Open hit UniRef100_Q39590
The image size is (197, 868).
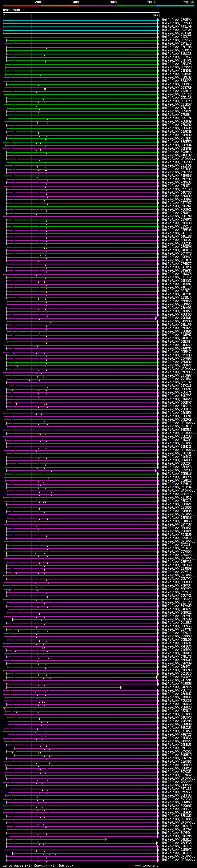pyautogui.click(x=176, y=20)
